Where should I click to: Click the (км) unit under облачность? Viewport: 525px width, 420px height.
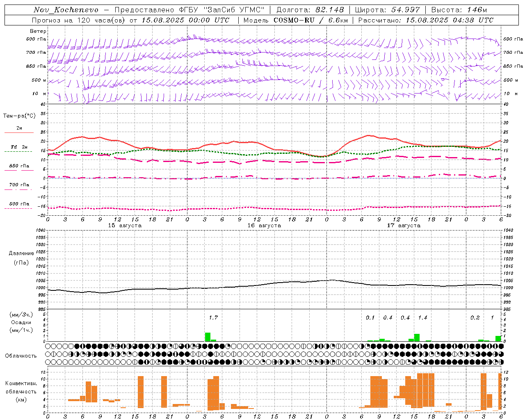click(x=21, y=399)
